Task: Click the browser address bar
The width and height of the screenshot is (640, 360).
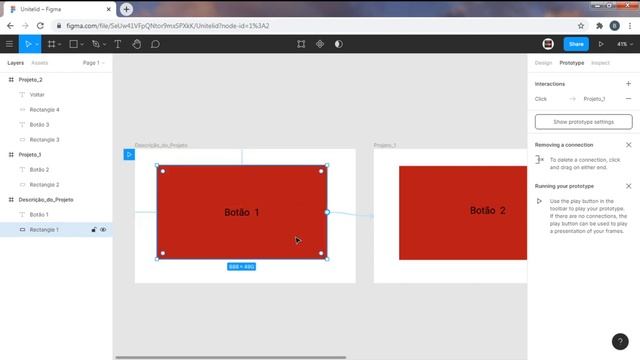Action: tap(314, 26)
